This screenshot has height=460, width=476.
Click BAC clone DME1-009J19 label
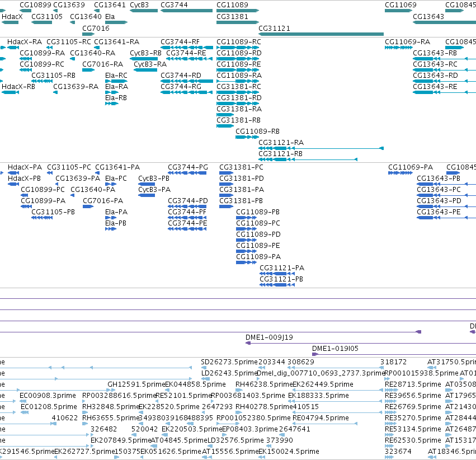pyautogui.click(x=269, y=337)
